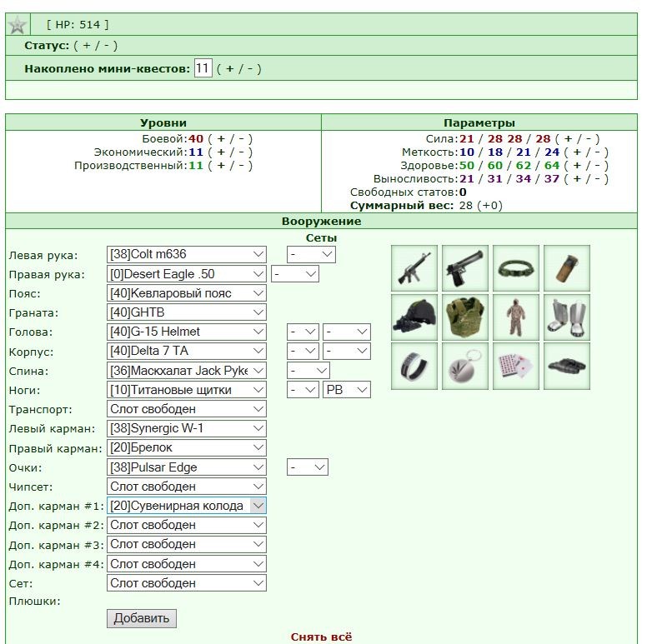Click the G-15 Helmet item icon
Screen dimensions: 647x644
(x=414, y=317)
